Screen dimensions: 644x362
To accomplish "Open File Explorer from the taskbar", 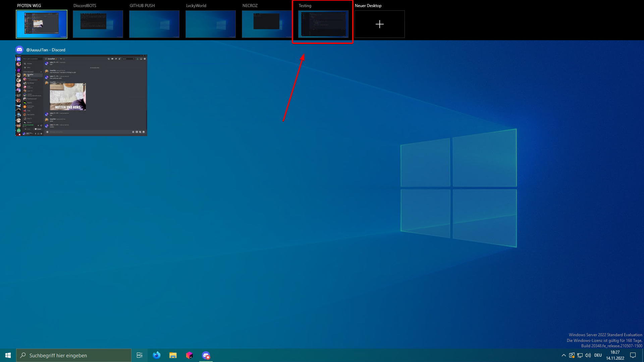I will 173,355.
